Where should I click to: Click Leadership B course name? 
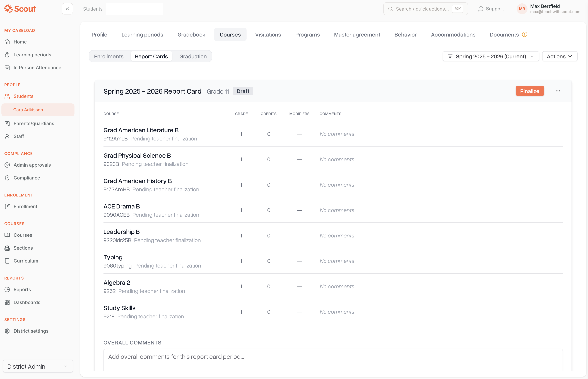click(x=122, y=232)
